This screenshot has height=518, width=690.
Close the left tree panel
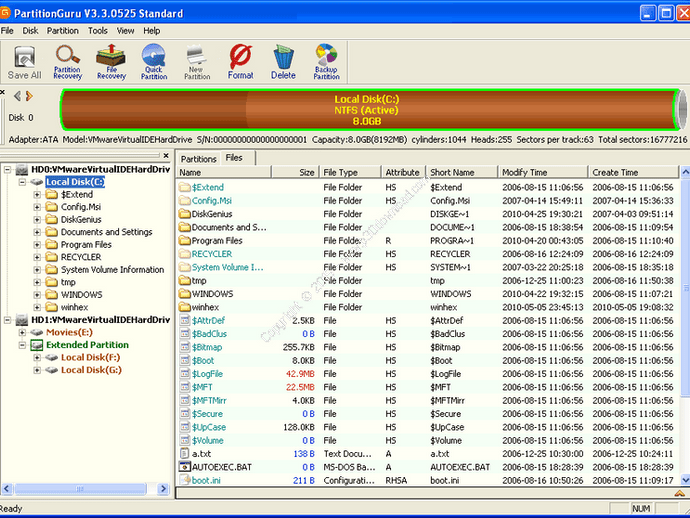click(x=166, y=155)
